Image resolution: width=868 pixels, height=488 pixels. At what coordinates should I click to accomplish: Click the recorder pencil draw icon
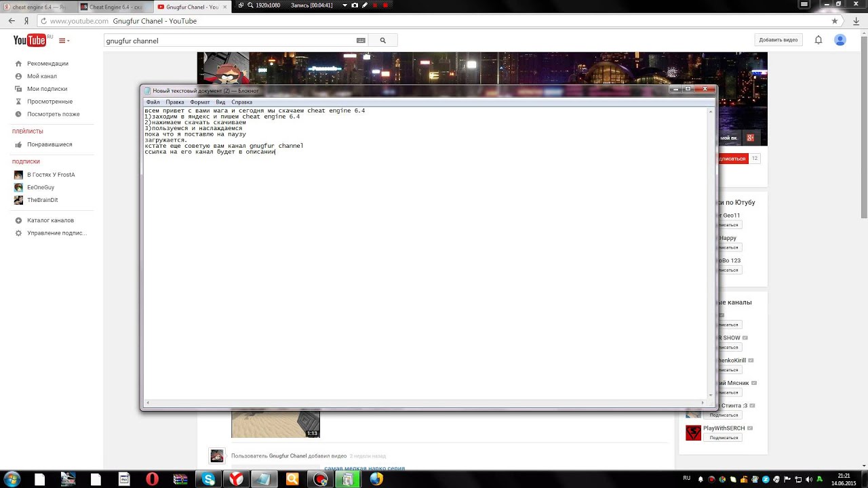coord(365,5)
